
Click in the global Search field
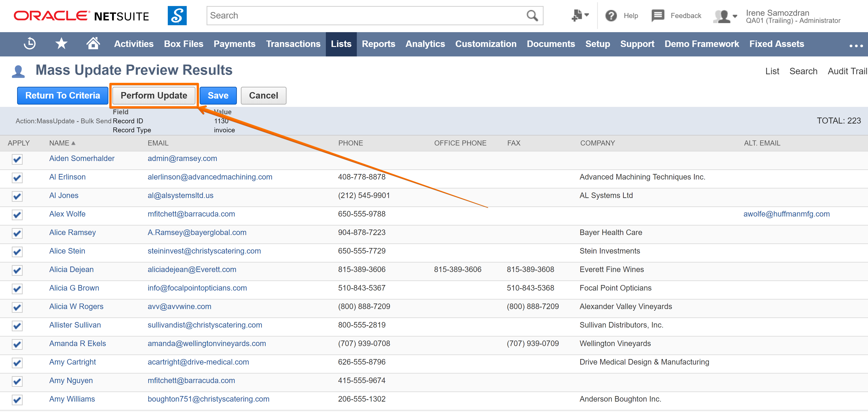tap(366, 15)
